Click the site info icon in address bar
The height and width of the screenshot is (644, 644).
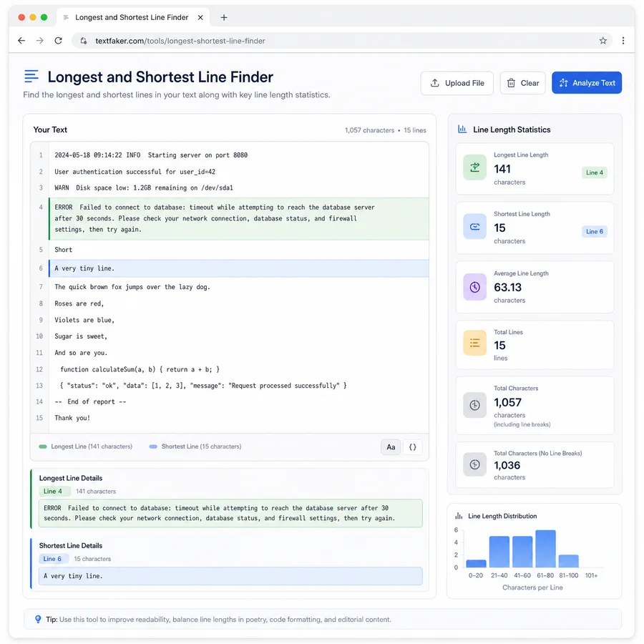(x=84, y=41)
